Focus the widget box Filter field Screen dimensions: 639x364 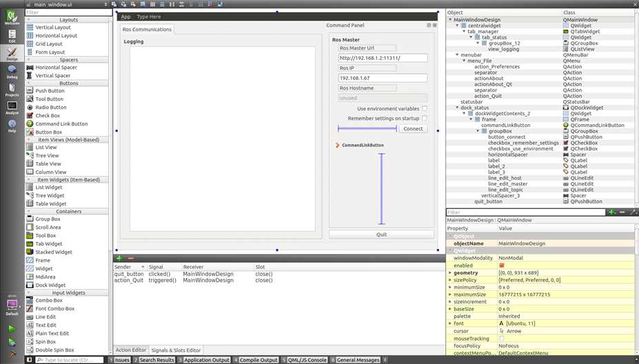(x=68, y=12)
